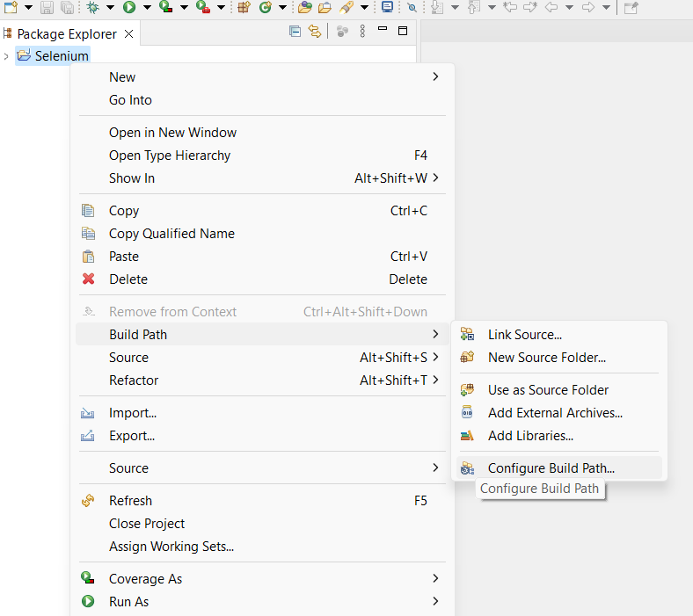
Task: Click the Search flashlight toolbar icon
Action: 346,7
